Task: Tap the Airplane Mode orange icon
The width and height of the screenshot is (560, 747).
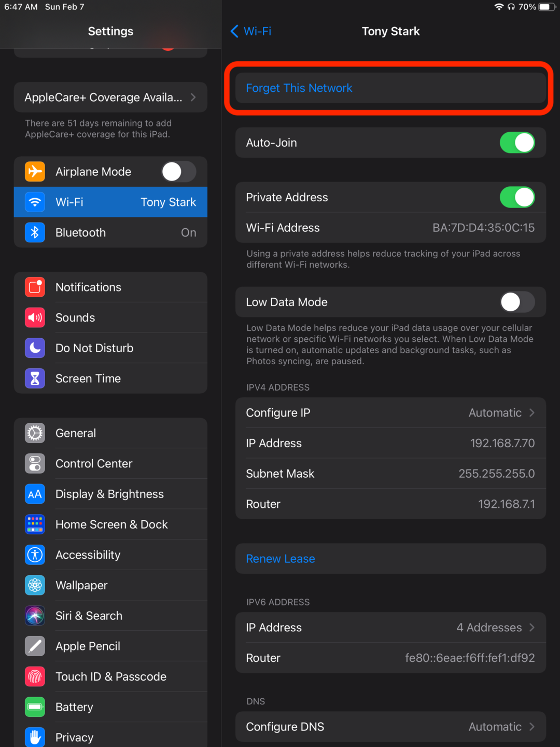Action: [x=35, y=172]
